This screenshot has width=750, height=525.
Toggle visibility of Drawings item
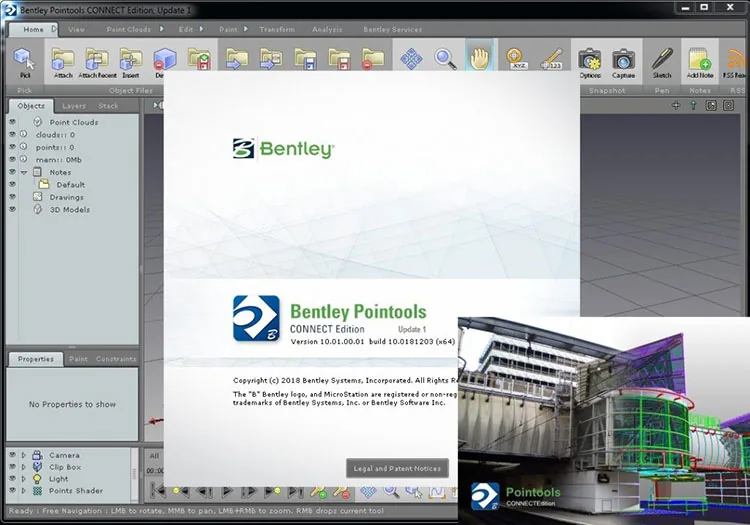(x=13, y=197)
